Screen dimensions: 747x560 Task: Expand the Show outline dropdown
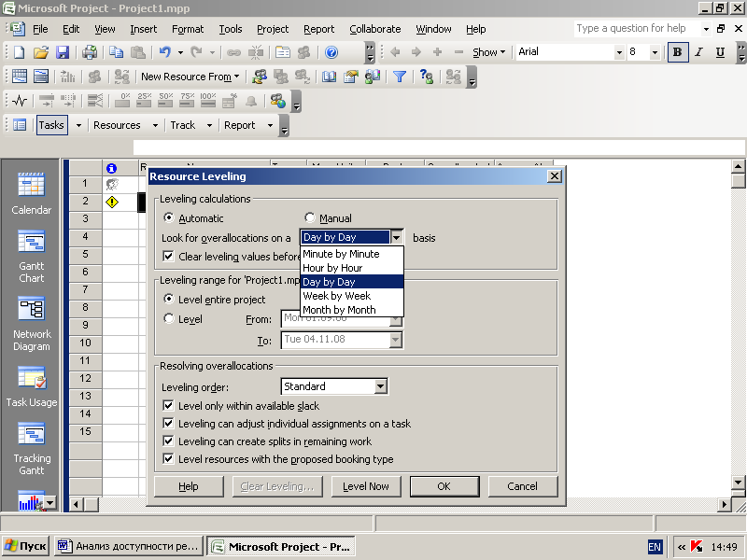[502, 52]
